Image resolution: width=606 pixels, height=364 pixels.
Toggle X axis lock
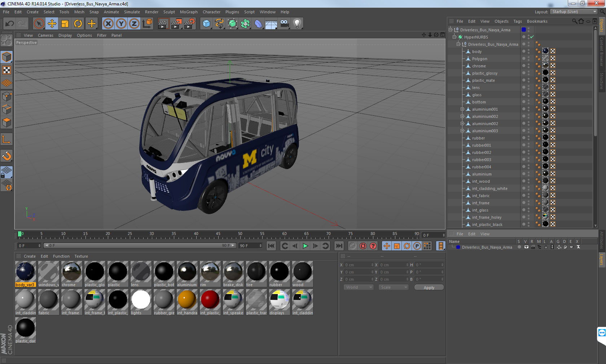coord(108,24)
